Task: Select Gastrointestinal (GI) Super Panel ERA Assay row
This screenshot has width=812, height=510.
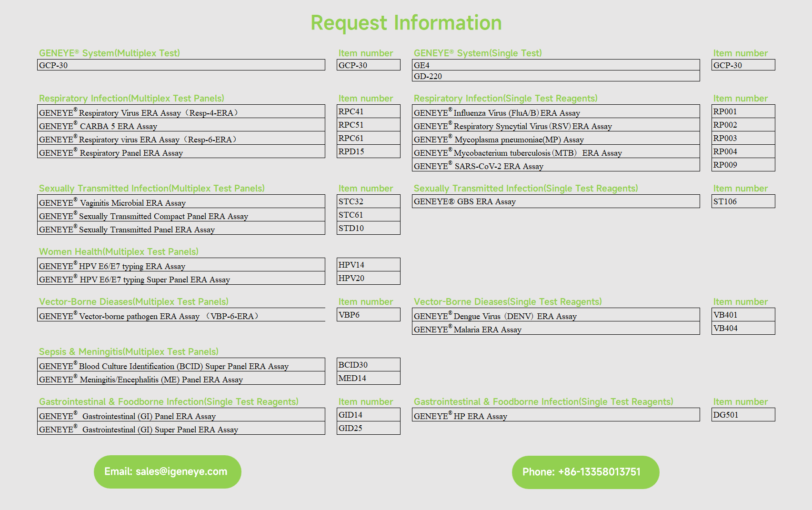Action: click(181, 428)
